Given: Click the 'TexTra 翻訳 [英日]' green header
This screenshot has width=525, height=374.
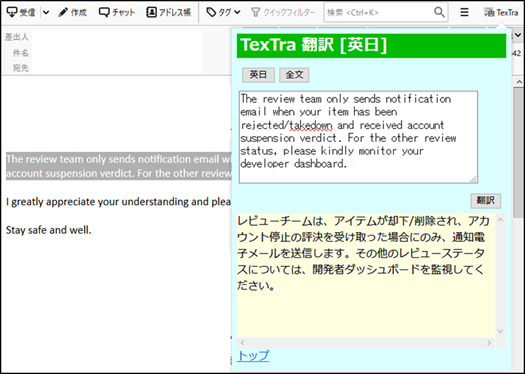Looking at the screenshot, I should point(371,46).
